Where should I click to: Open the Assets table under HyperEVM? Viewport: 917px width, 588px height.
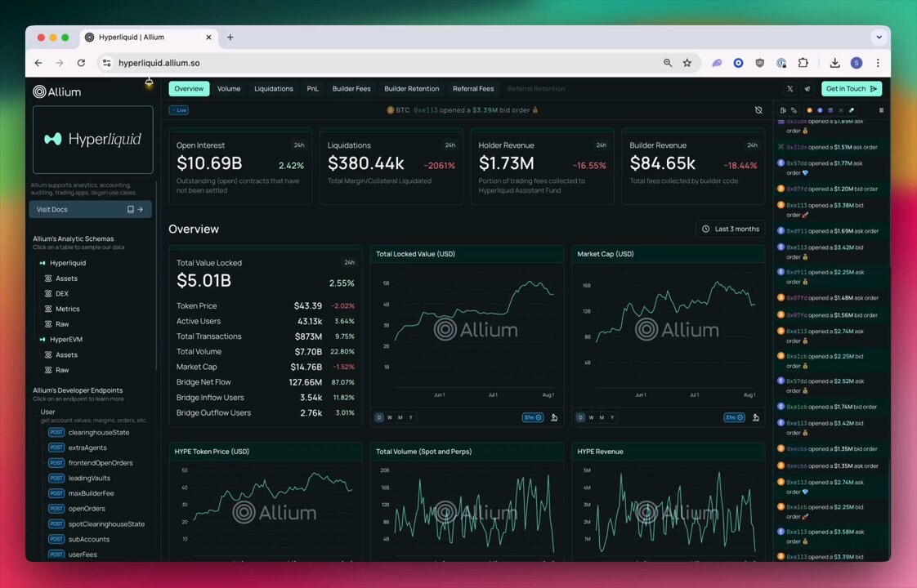click(66, 354)
